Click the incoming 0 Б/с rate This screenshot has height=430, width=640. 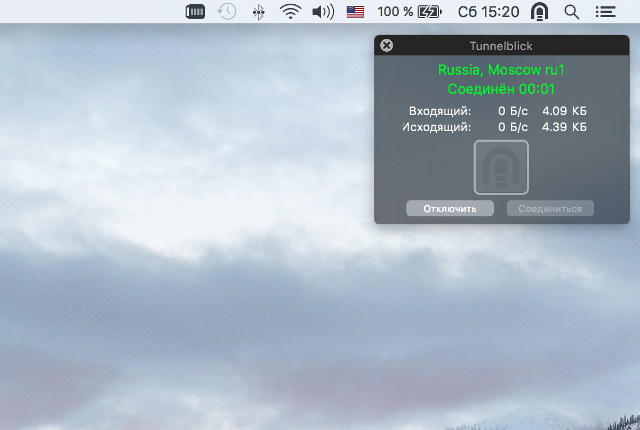(x=513, y=111)
